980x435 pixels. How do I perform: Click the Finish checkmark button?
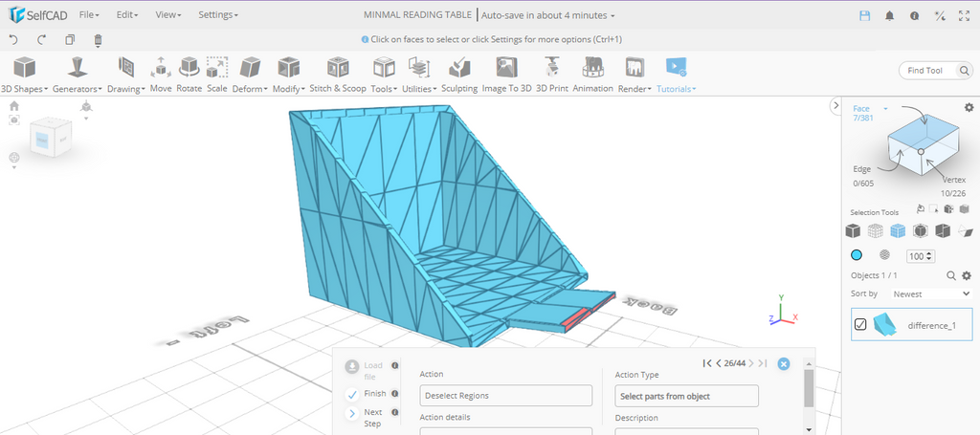click(x=352, y=394)
